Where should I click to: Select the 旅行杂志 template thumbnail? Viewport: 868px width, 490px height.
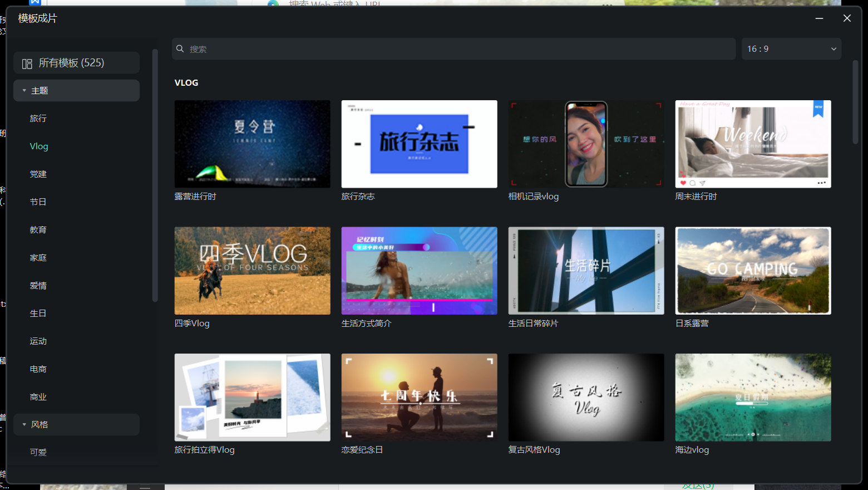419,144
